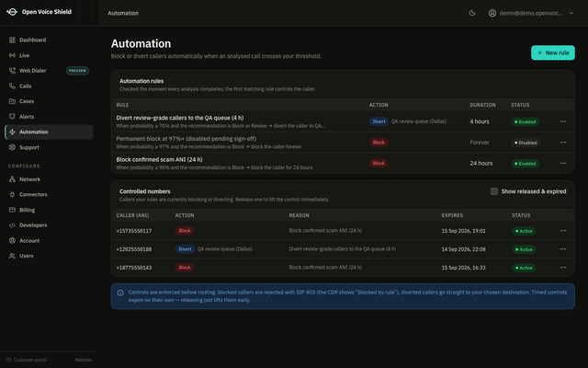Viewport: 588px width, 368px height.
Task: Click the Automation lightning icon
Action: coord(12,132)
